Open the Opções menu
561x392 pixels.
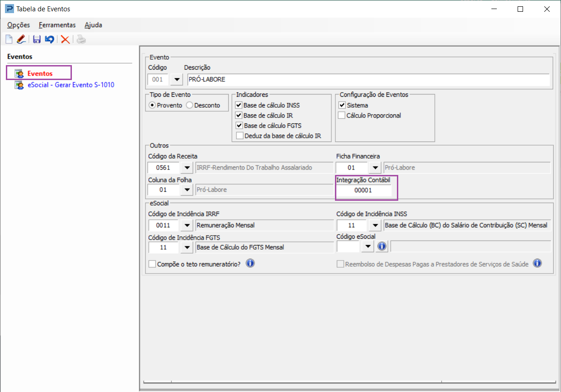click(x=19, y=25)
